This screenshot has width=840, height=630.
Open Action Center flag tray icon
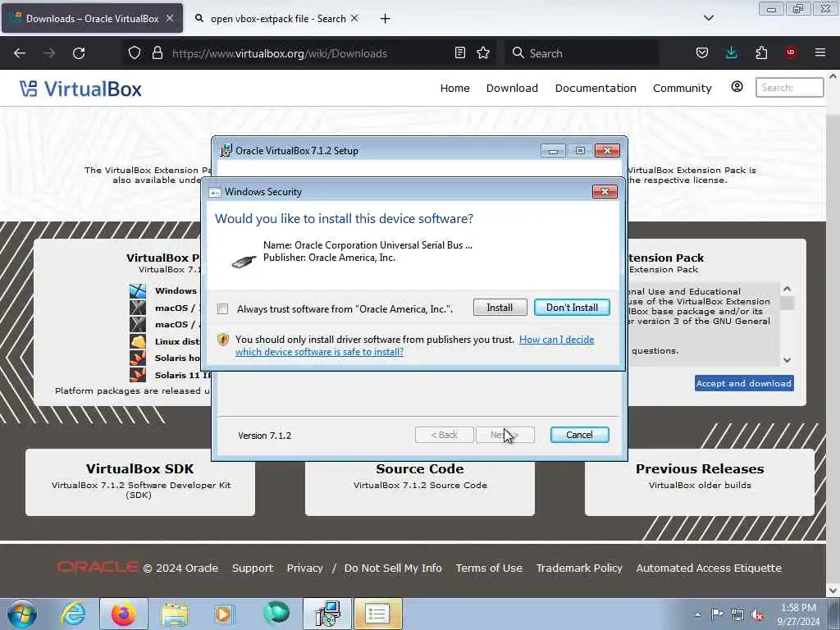click(717, 614)
